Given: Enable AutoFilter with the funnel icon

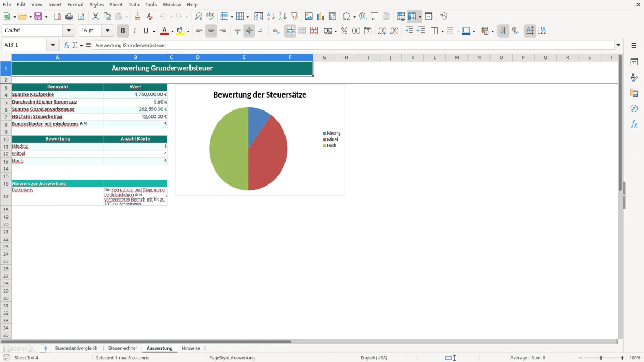Looking at the screenshot, I should tap(294, 17).
